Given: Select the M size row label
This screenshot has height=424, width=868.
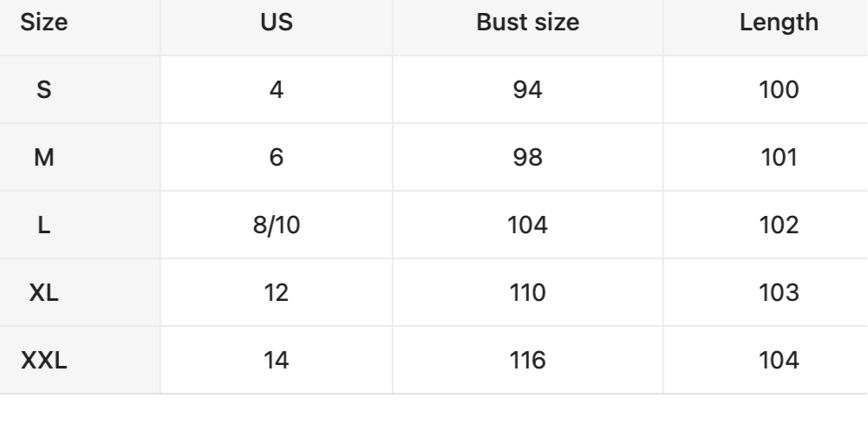Looking at the screenshot, I should 44,159.
